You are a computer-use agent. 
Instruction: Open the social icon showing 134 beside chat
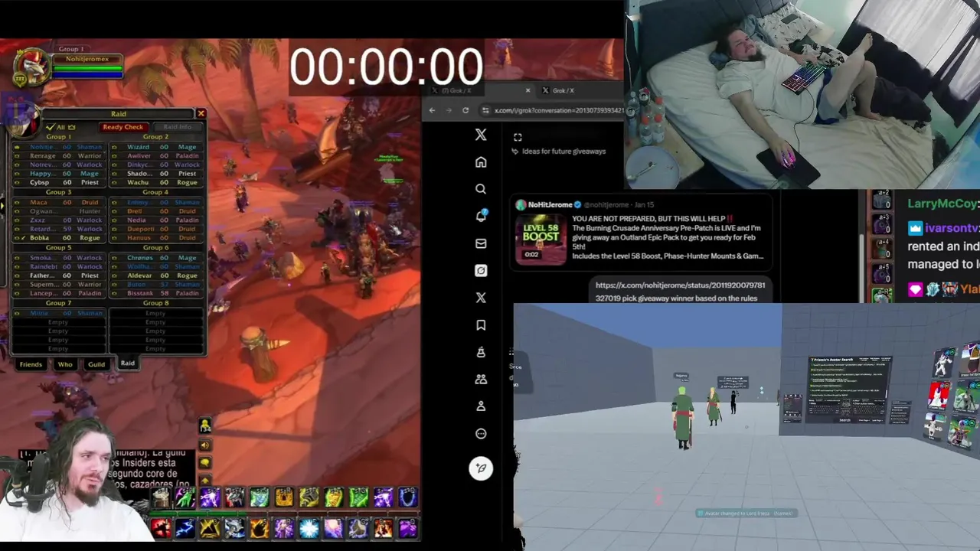(x=205, y=426)
